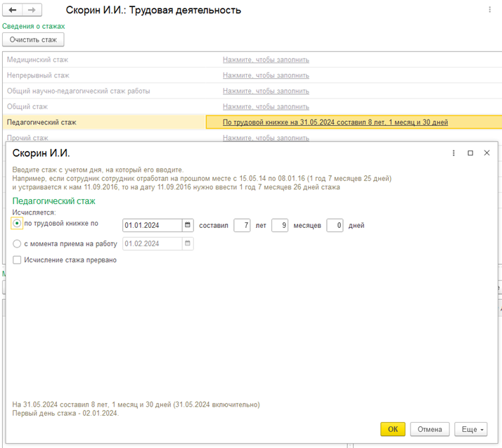Close the Скорин И.И. dialog
The width and height of the screenshot is (502, 448).
(x=487, y=153)
